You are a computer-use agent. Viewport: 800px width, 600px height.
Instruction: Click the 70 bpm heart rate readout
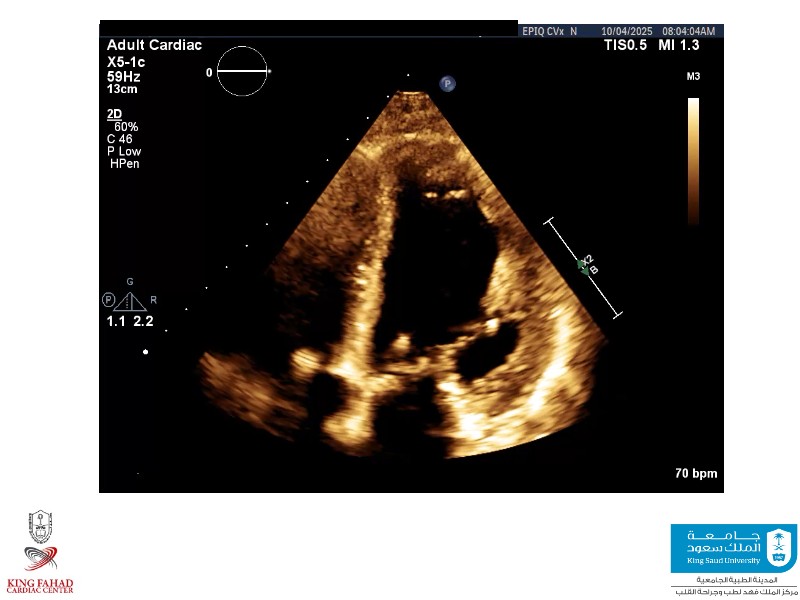(x=696, y=473)
